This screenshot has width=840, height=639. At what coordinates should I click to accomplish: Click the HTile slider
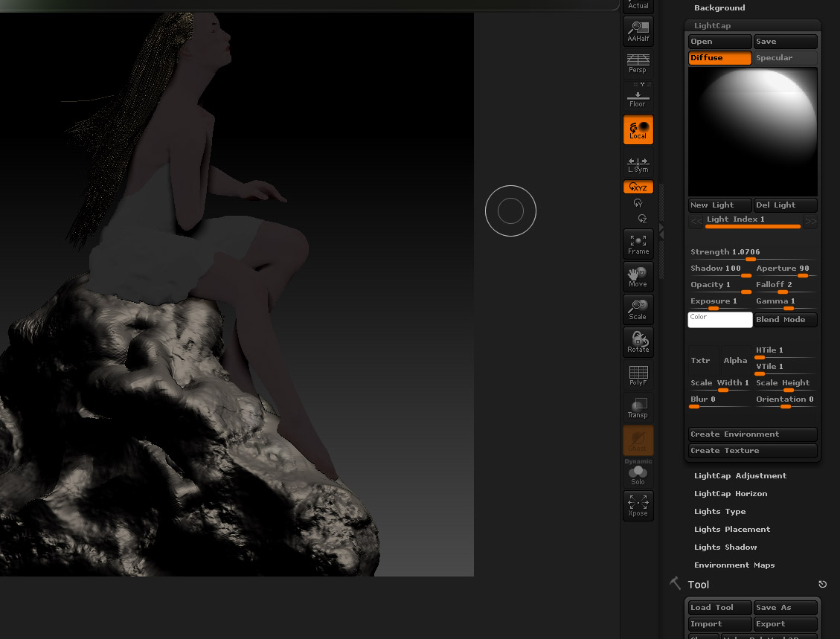786,352
